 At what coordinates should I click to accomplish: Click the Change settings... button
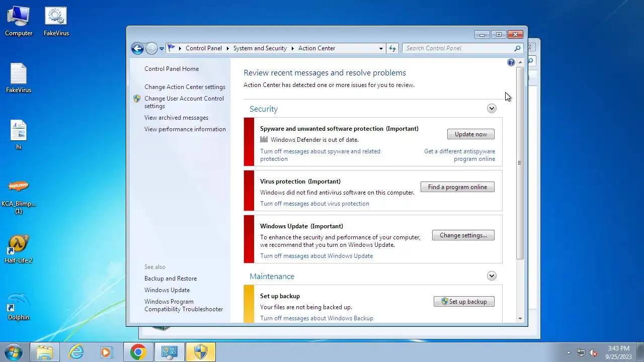coord(463,235)
